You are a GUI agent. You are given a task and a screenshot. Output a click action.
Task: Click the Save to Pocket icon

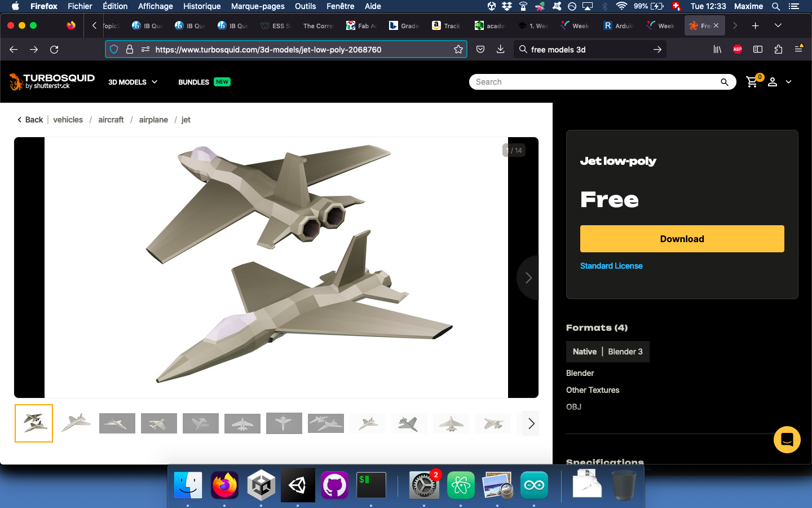click(x=480, y=49)
